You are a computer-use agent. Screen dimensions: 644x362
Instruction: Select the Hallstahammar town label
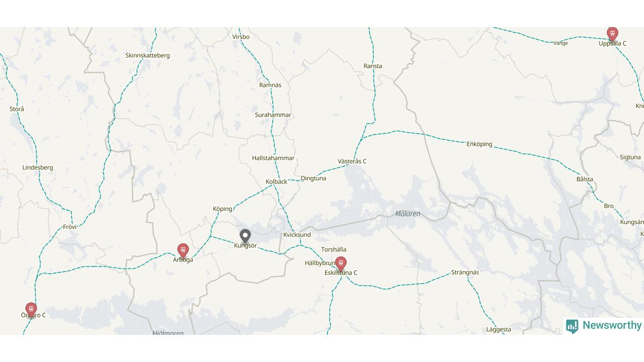click(273, 158)
